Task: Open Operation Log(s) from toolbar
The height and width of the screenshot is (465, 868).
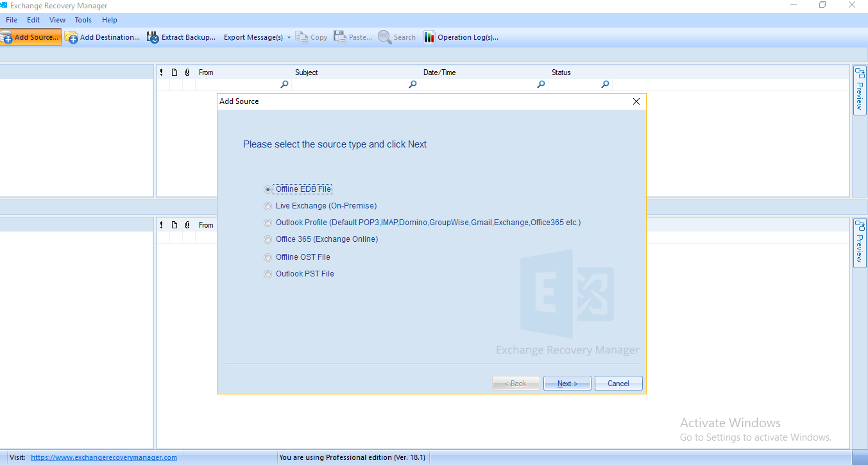Action: 461,37
